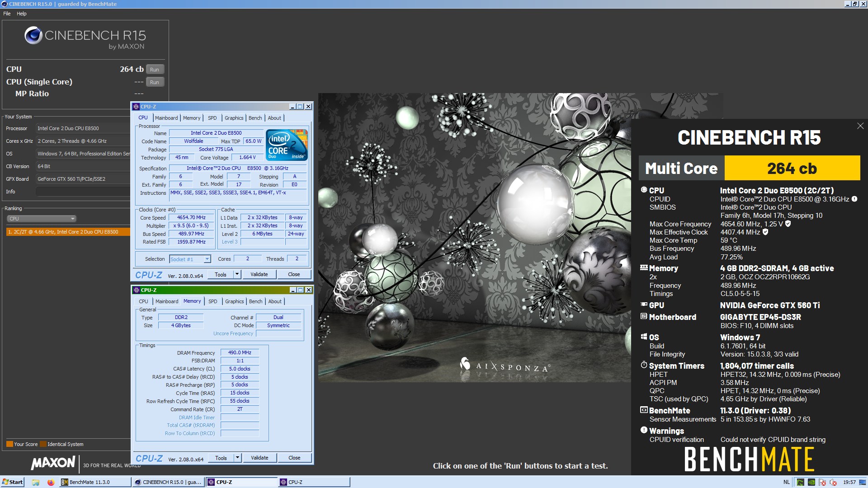Open Graphics tab in upper CPU-Z window
868x488 pixels.
point(234,118)
